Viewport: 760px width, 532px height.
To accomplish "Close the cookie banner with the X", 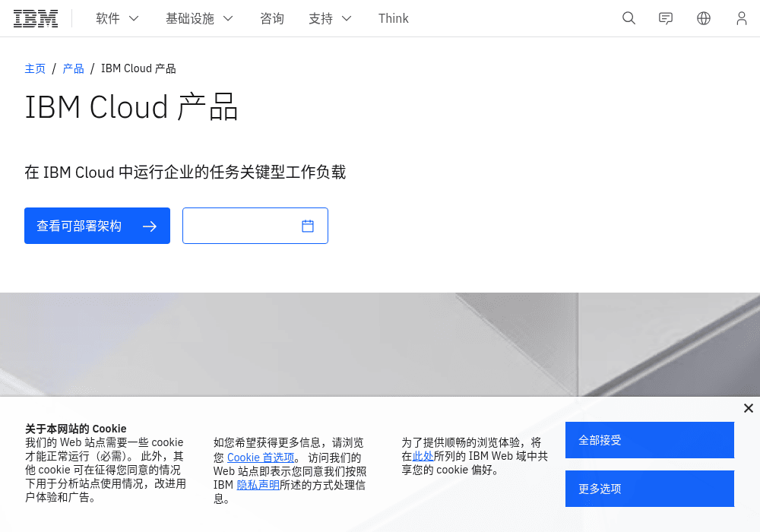I will 749,408.
